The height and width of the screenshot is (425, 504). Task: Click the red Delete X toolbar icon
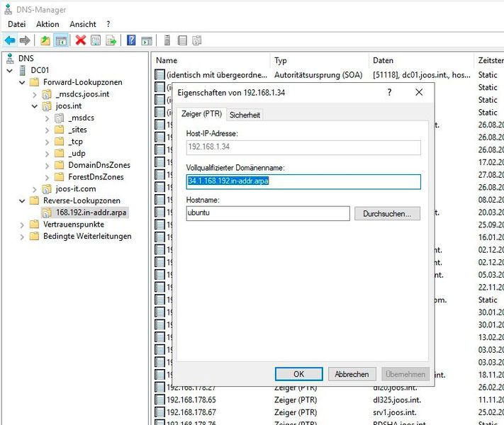pos(81,40)
